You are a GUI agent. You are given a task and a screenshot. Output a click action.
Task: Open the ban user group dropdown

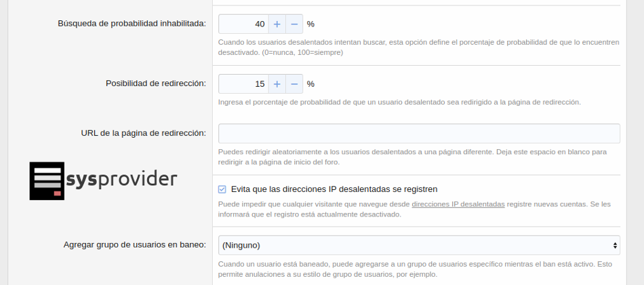418,245
